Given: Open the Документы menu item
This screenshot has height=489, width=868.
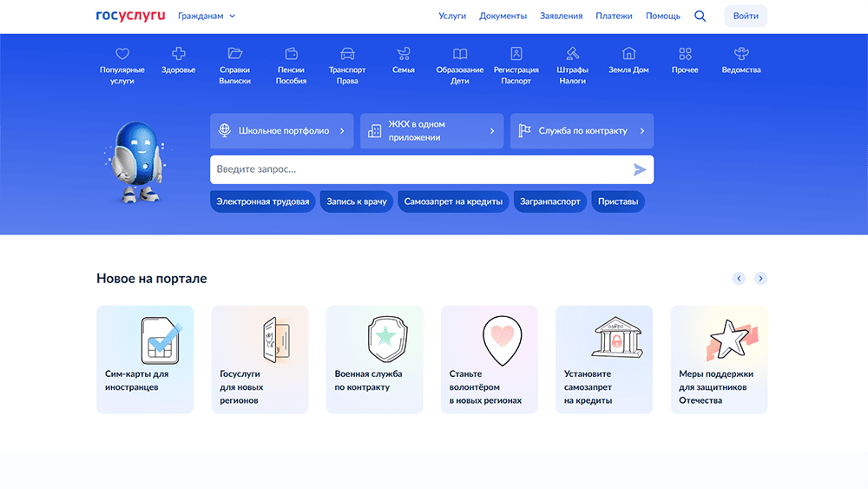Looking at the screenshot, I should [x=503, y=16].
